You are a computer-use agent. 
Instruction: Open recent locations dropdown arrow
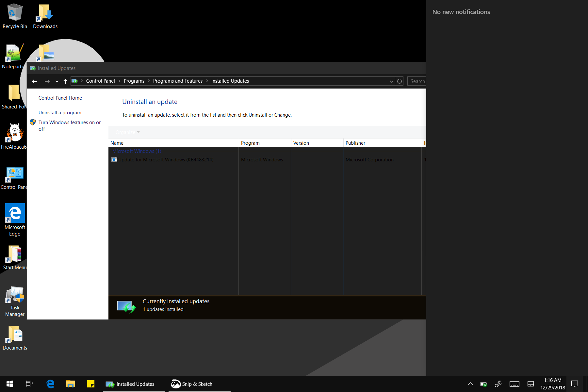(57, 81)
